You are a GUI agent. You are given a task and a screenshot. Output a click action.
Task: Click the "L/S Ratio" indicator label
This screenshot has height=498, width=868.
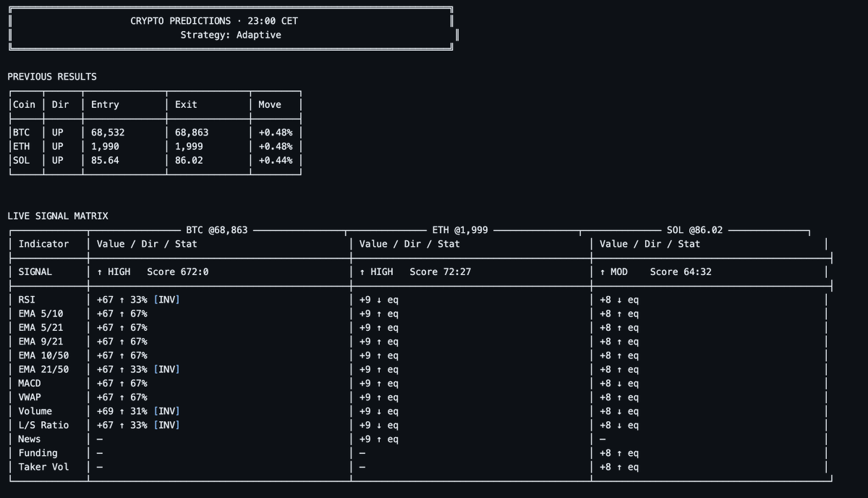pyautogui.click(x=43, y=425)
